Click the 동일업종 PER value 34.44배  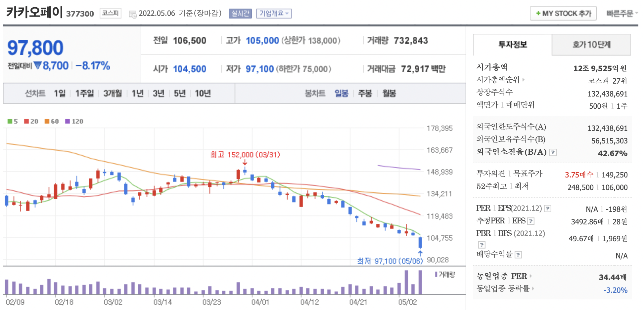point(613,277)
